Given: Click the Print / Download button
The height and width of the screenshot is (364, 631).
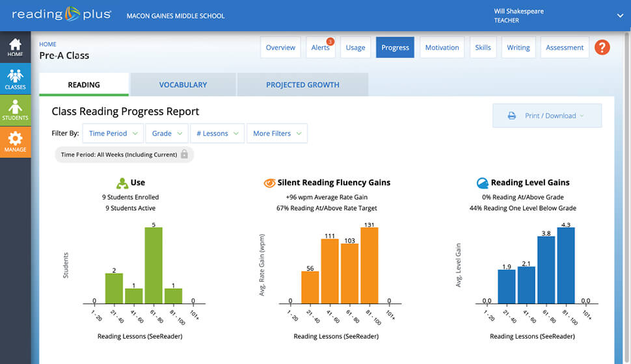Looking at the screenshot, I should pyautogui.click(x=546, y=116).
